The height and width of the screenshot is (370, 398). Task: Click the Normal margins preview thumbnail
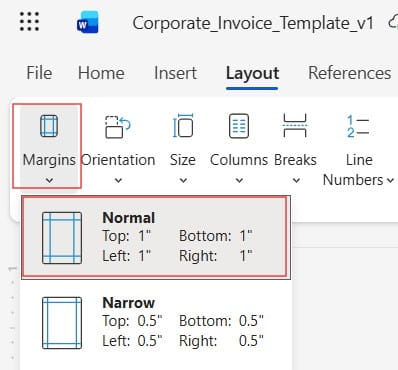pyautogui.click(x=62, y=238)
